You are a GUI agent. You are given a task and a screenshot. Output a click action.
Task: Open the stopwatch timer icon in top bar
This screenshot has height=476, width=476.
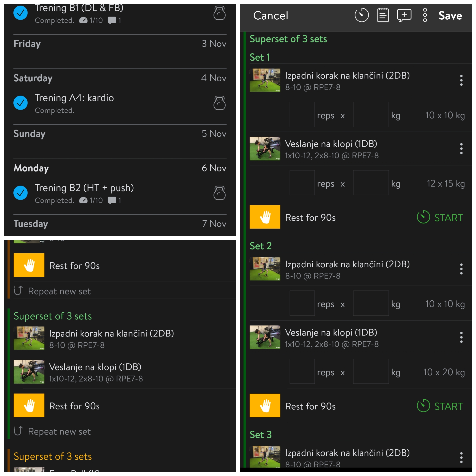tap(361, 15)
